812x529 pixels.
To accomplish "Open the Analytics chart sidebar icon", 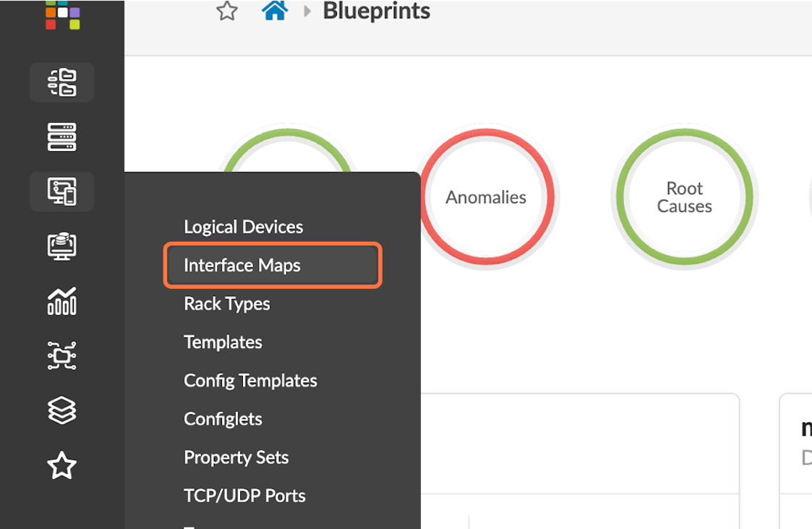I will 62,301.
